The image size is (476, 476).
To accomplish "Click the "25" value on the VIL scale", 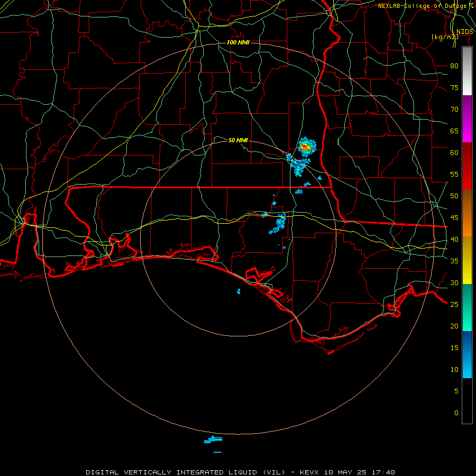I will pos(454,305).
